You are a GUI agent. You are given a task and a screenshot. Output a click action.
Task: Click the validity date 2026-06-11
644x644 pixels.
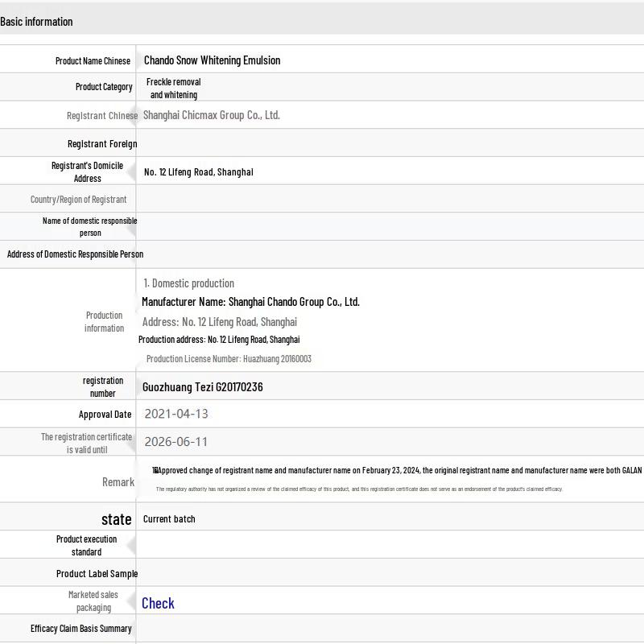coord(176,442)
